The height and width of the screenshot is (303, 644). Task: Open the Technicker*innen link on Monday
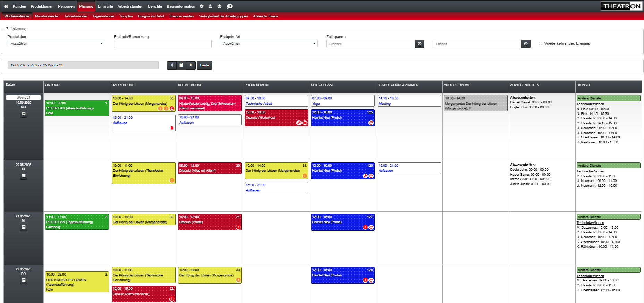[x=590, y=104]
